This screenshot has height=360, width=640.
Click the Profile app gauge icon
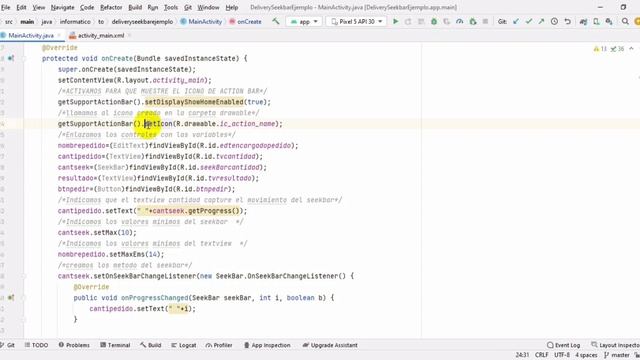point(460,21)
